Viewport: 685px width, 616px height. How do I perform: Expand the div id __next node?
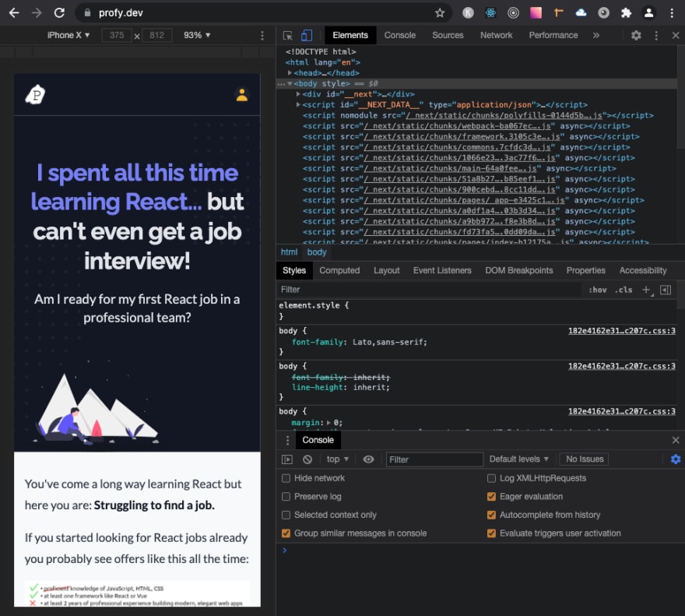298,94
